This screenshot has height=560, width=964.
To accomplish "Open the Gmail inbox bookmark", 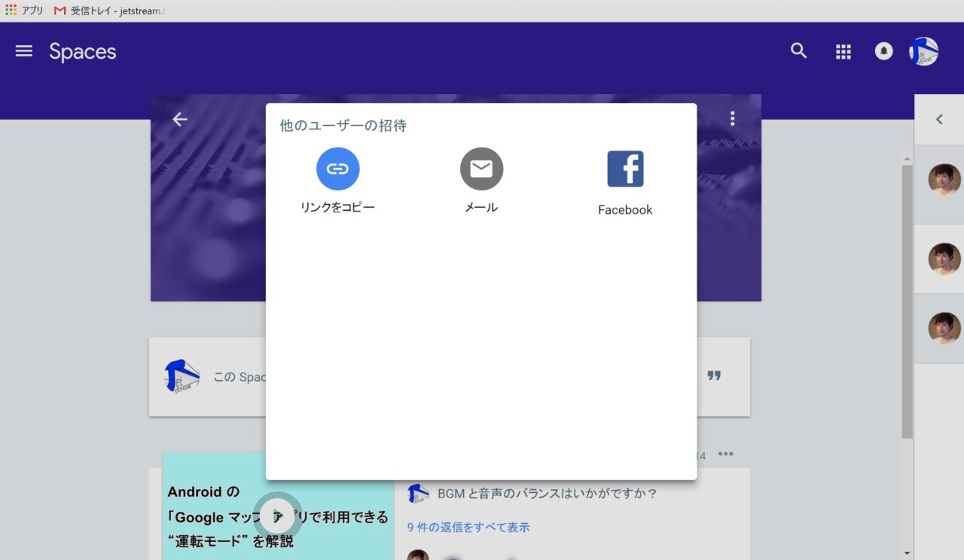I will pos(109,11).
